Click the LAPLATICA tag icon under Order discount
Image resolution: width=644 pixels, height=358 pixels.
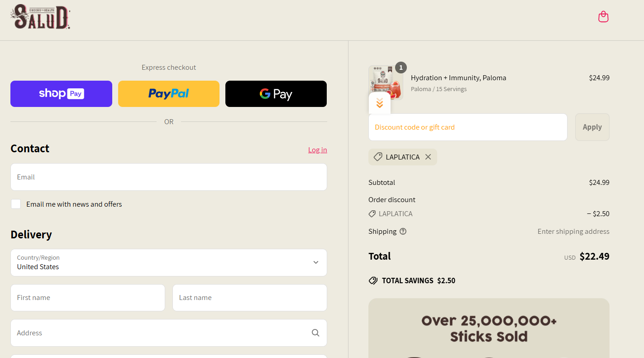[372, 213]
